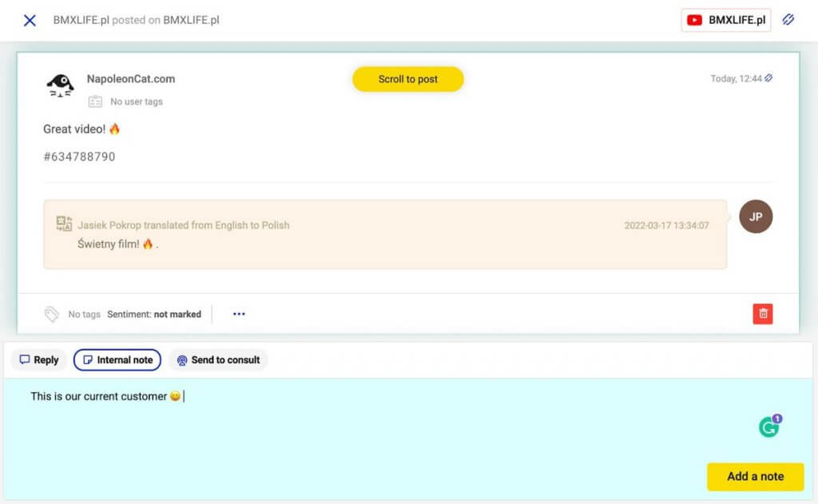The image size is (818, 504).
Task: Click the Scroll to post button
Action: pyautogui.click(x=408, y=79)
